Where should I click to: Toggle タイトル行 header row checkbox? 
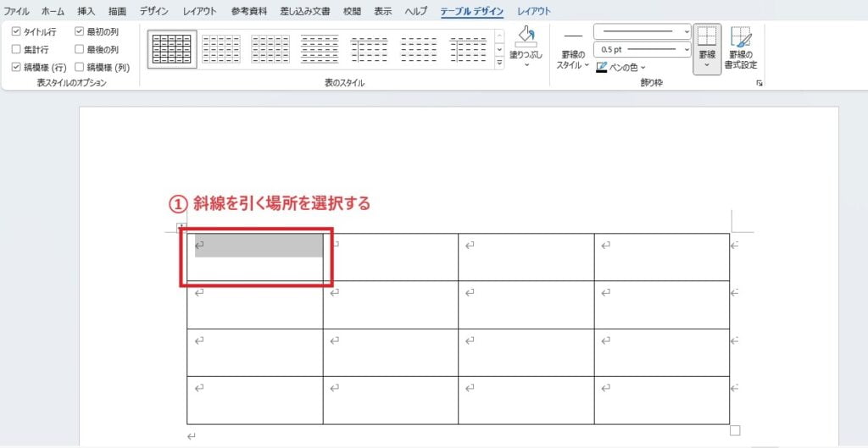click(16, 31)
